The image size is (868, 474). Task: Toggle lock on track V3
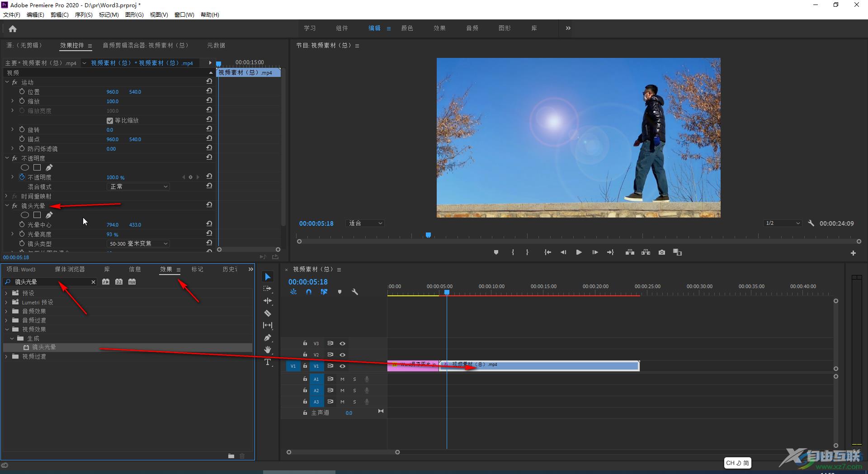pyautogui.click(x=305, y=344)
